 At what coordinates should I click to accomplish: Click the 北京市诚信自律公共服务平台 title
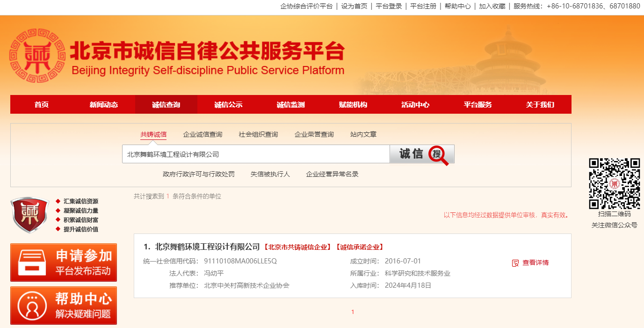coord(207,51)
